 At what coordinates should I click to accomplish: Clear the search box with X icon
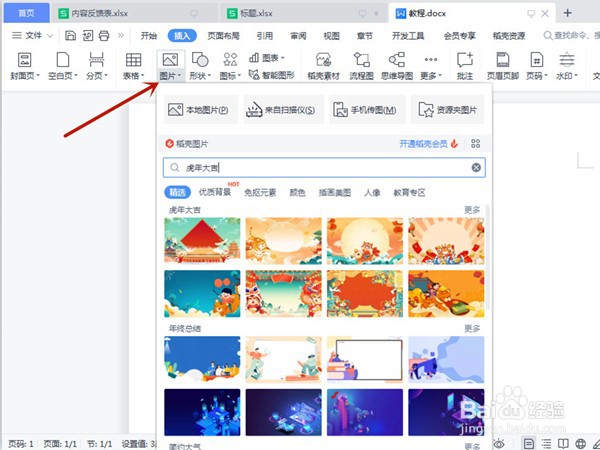tap(476, 167)
